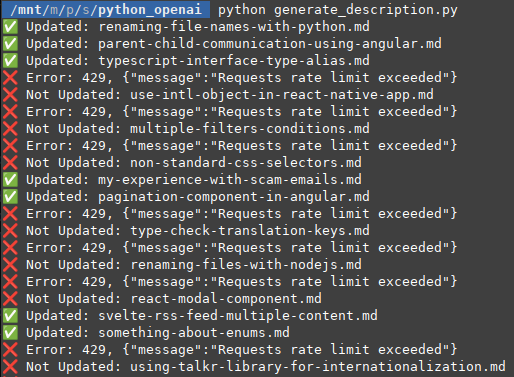The height and width of the screenshot is (377, 514).
Task: Select the text 'type-check-translation-keys.md'
Action: 250,231
